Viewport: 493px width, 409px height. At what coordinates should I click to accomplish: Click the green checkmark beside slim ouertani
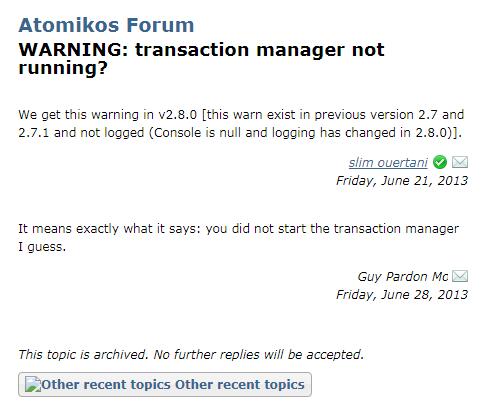click(440, 162)
